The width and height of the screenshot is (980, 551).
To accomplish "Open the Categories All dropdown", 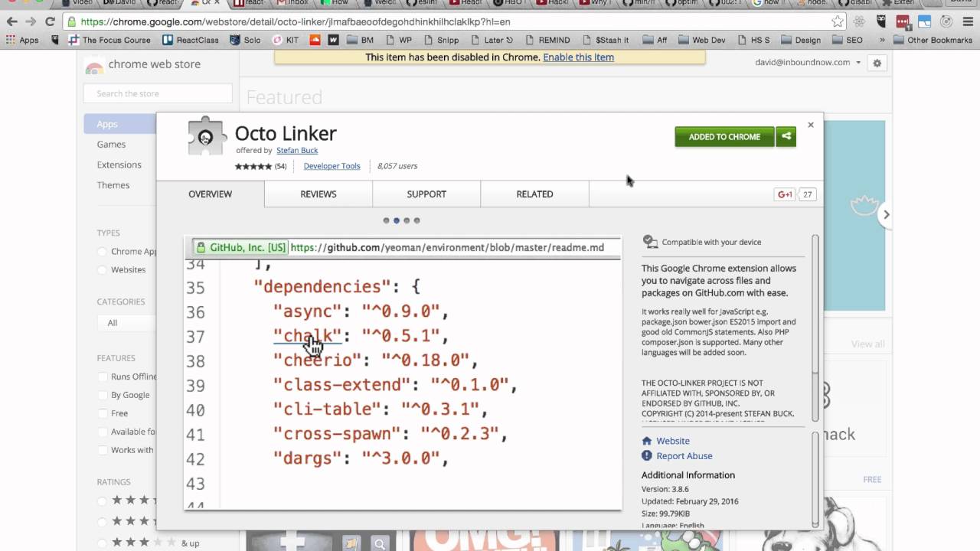I will click(126, 323).
